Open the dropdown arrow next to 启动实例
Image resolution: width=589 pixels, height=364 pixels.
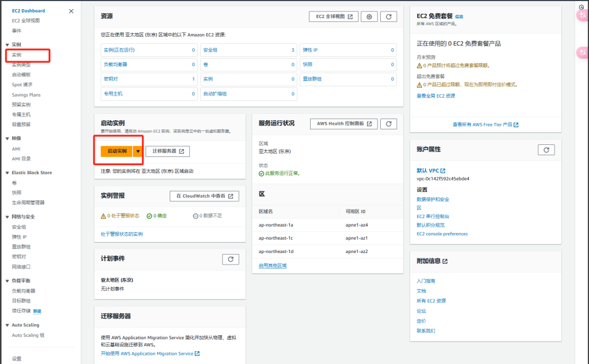click(x=138, y=151)
